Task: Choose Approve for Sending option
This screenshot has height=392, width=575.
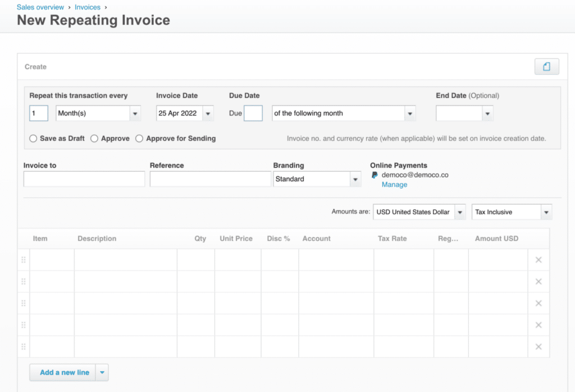Action: coord(139,138)
